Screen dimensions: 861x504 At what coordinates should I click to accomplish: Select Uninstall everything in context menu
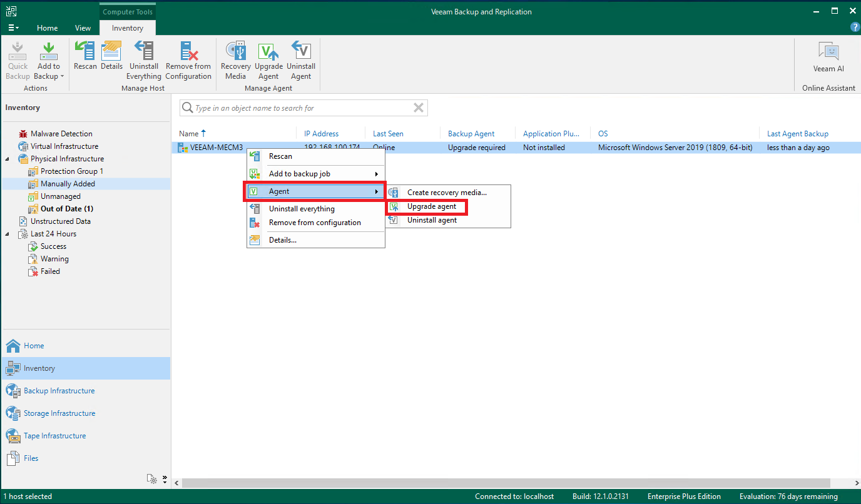[x=302, y=209]
